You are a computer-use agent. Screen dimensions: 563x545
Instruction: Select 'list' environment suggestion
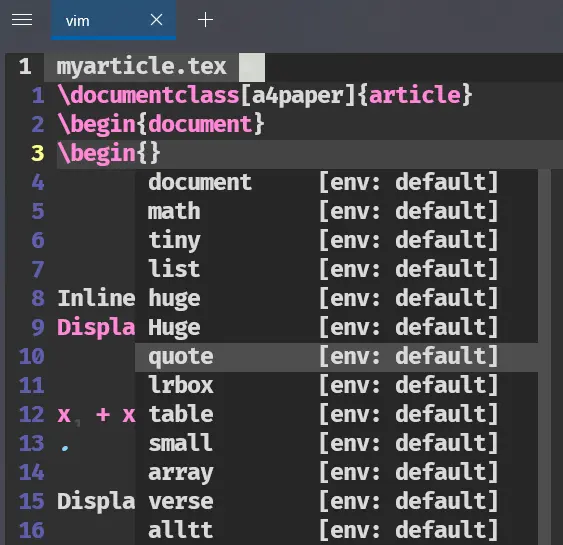coord(336,270)
